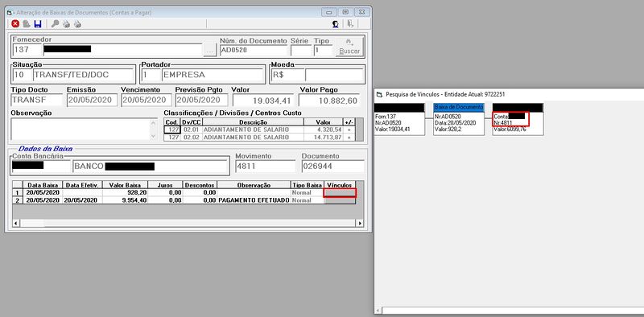This screenshot has width=644, height=317.
Task: Click the second printer icon in toolbar
Action: click(77, 24)
